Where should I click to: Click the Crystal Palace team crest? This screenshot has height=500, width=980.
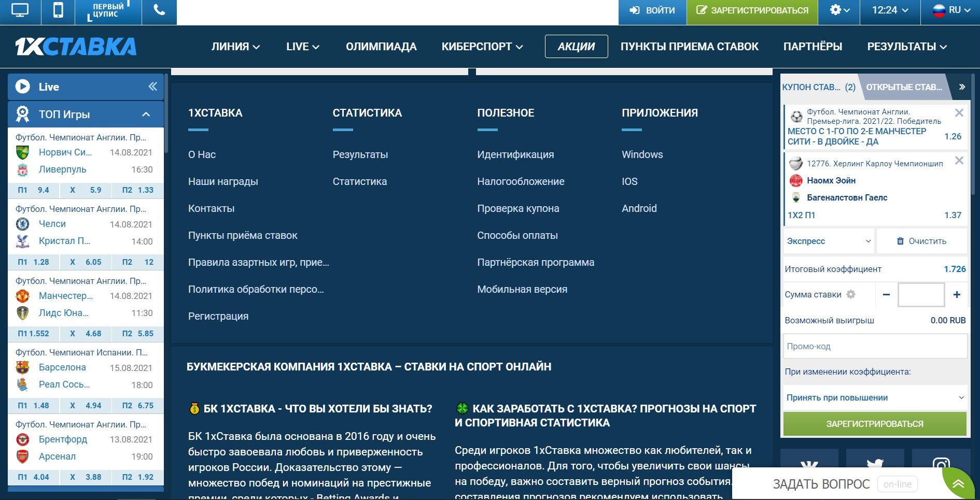point(22,241)
